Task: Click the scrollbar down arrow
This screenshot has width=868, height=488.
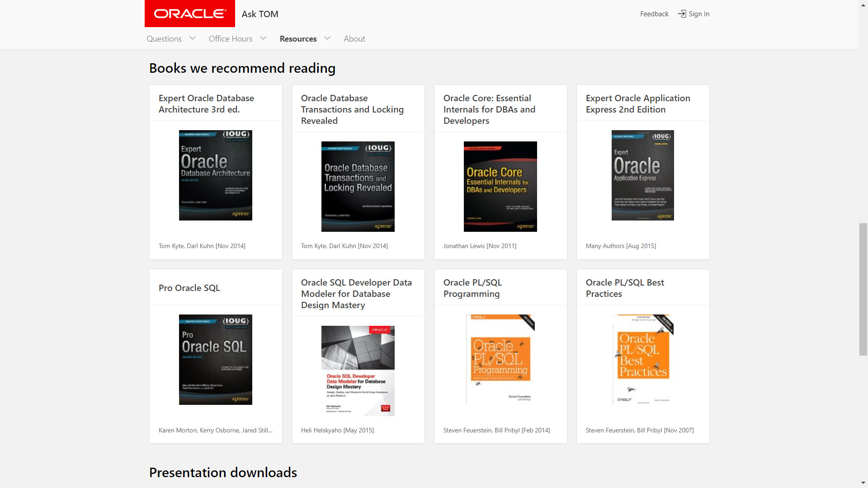Action: [863, 483]
